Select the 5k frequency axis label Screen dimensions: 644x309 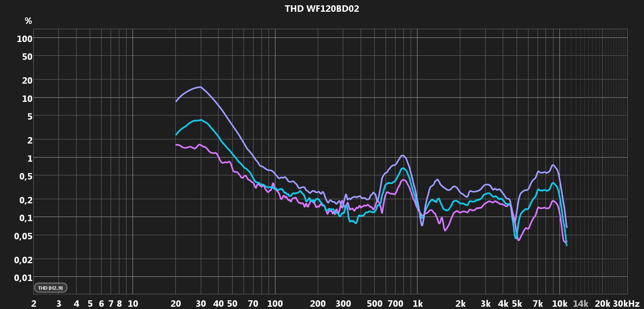[x=517, y=304]
